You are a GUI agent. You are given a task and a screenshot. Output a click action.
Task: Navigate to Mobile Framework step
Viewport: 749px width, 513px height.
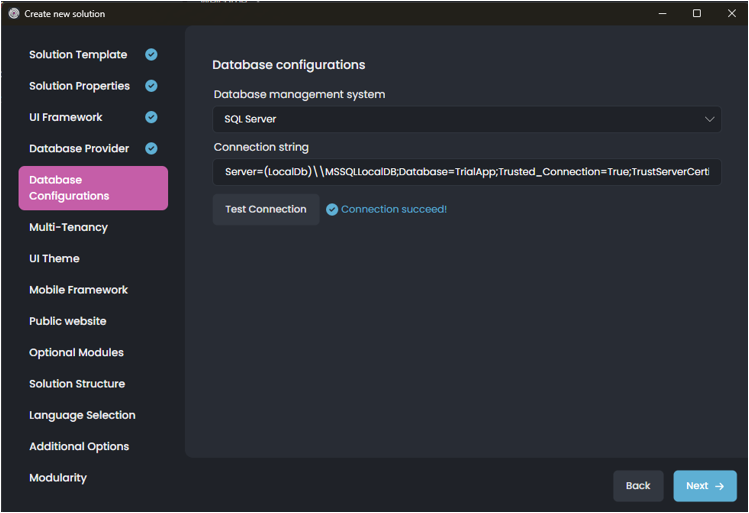coord(78,290)
